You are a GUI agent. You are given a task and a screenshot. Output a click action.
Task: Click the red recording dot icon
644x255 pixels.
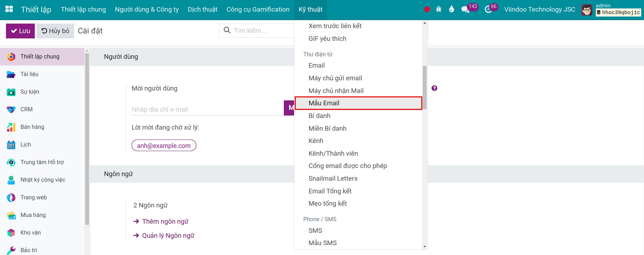click(427, 10)
